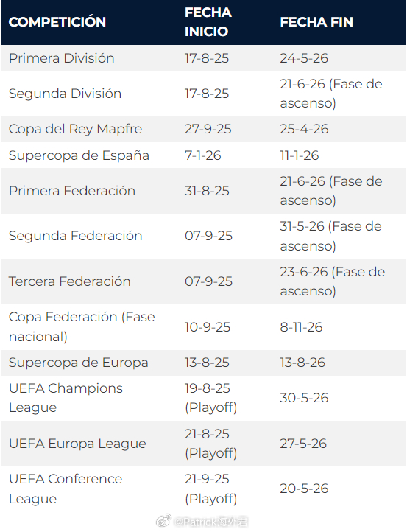Click the UEFA Conference League entry
The width and height of the screenshot is (407, 532).
pos(66,489)
